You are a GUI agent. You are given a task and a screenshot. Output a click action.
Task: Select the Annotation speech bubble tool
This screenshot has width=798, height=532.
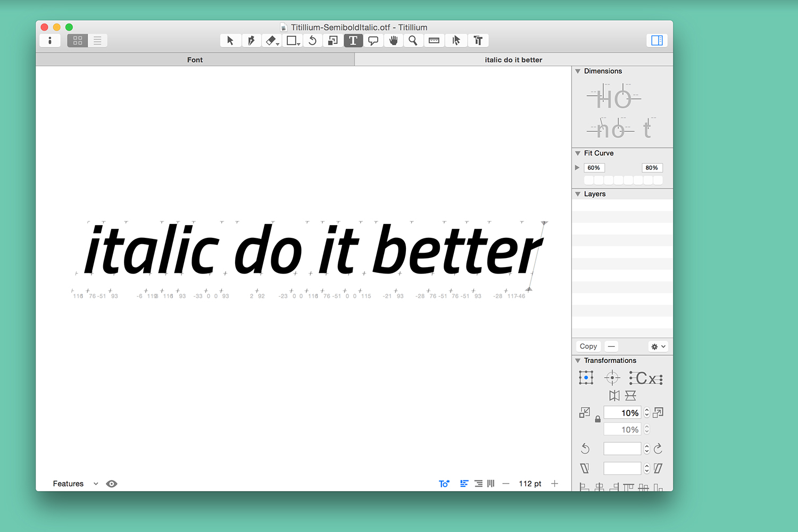click(x=373, y=40)
